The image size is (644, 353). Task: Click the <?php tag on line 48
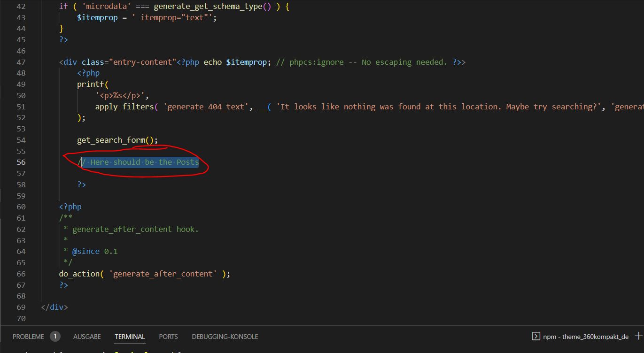(88, 73)
